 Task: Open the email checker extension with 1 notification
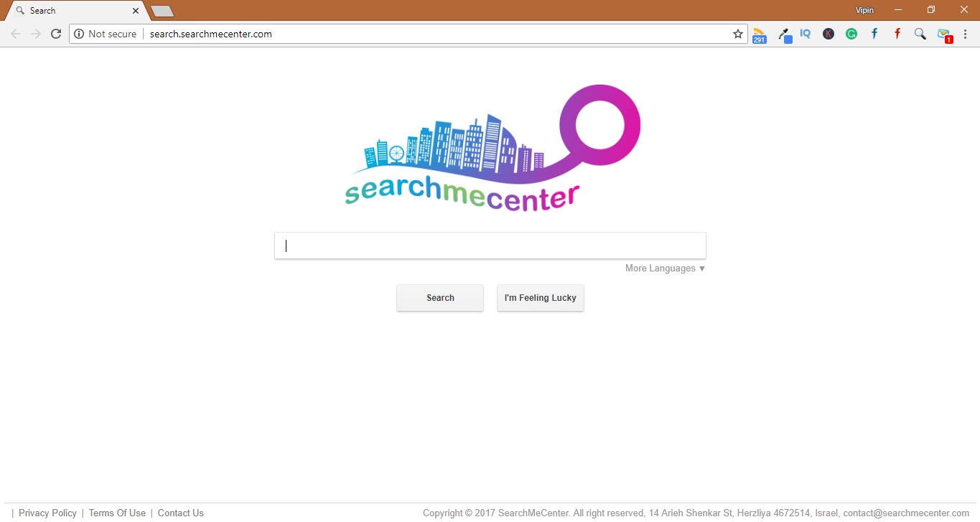pyautogui.click(x=943, y=34)
